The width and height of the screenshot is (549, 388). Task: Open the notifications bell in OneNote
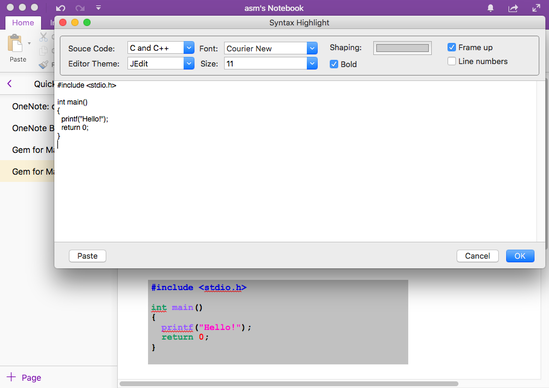(x=491, y=8)
